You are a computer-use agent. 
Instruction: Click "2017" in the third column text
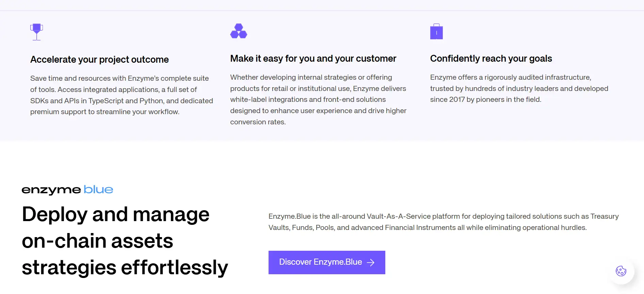tap(457, 99)
